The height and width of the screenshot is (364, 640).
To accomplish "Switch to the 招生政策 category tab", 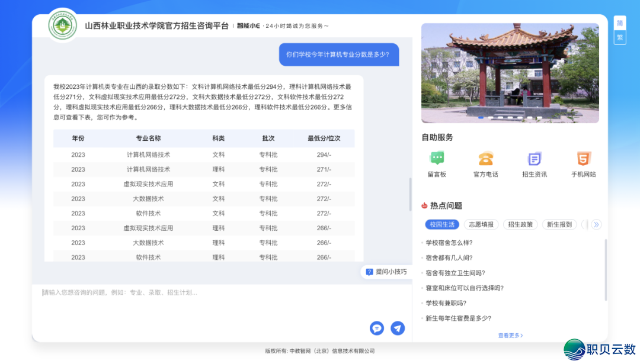I will click(x=520, y=224).
